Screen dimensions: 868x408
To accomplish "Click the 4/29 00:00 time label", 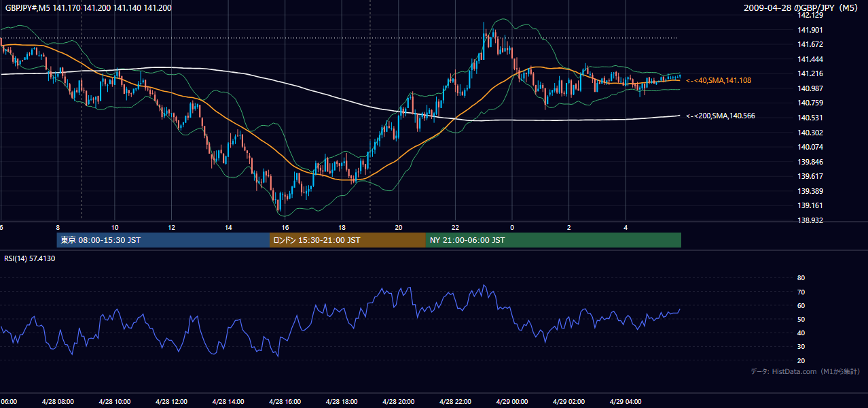I will [x=512, y=401].
